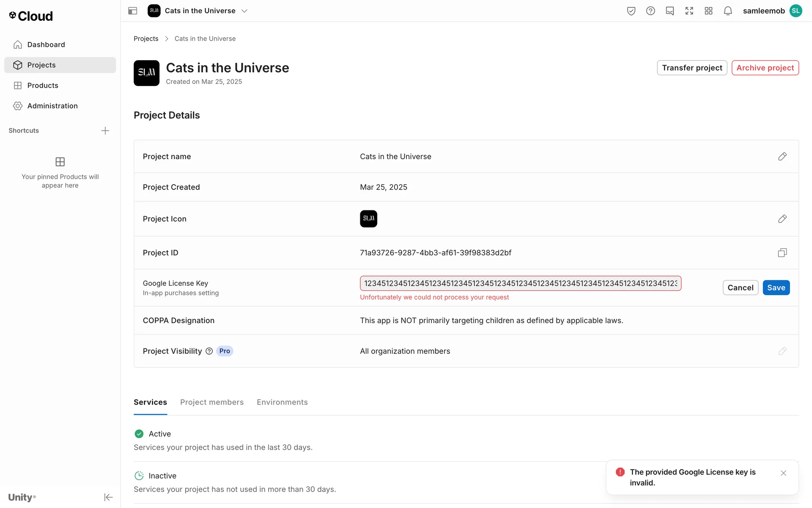Toggle the sidebar panel icon in header

132,11
